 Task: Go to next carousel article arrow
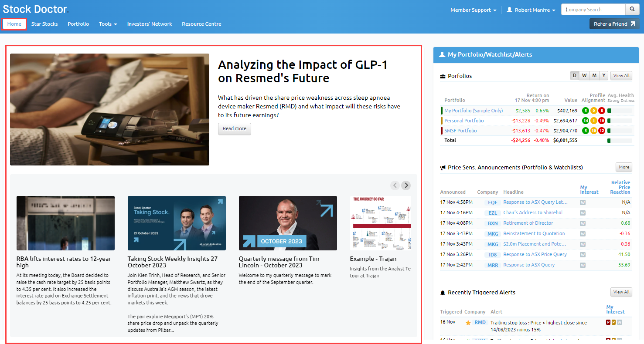tap(406, 185)
